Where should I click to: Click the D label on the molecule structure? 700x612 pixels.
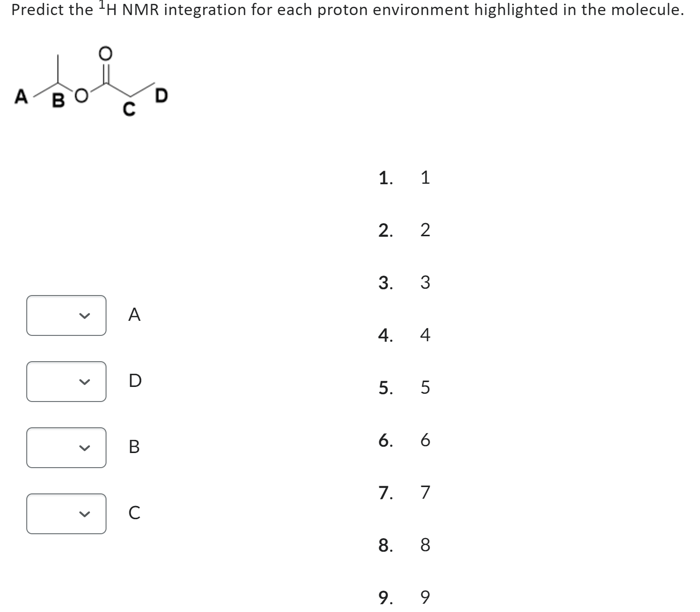click(x=161, y=94)
